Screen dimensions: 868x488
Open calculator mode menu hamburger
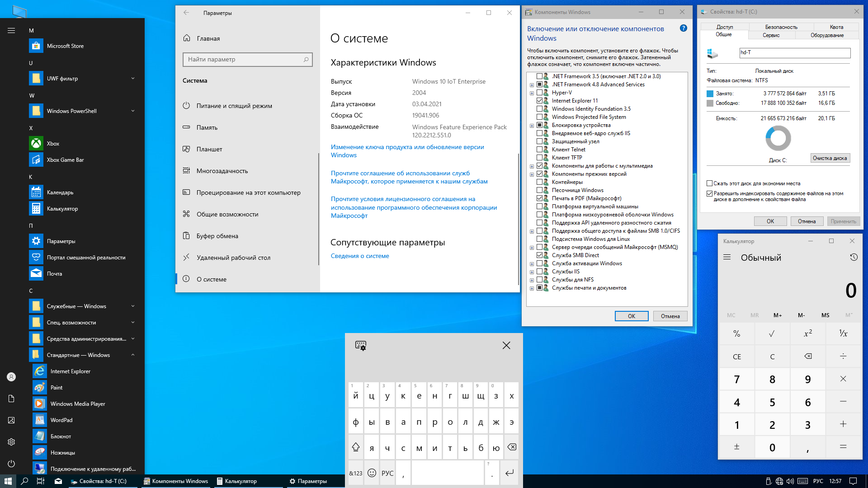click(727, 257)
